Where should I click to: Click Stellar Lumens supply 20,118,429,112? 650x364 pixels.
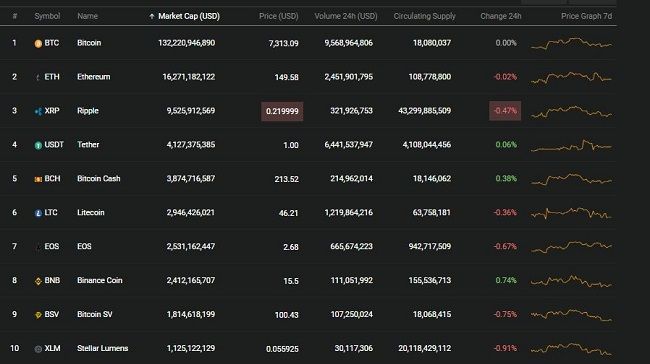click(424, 349)
